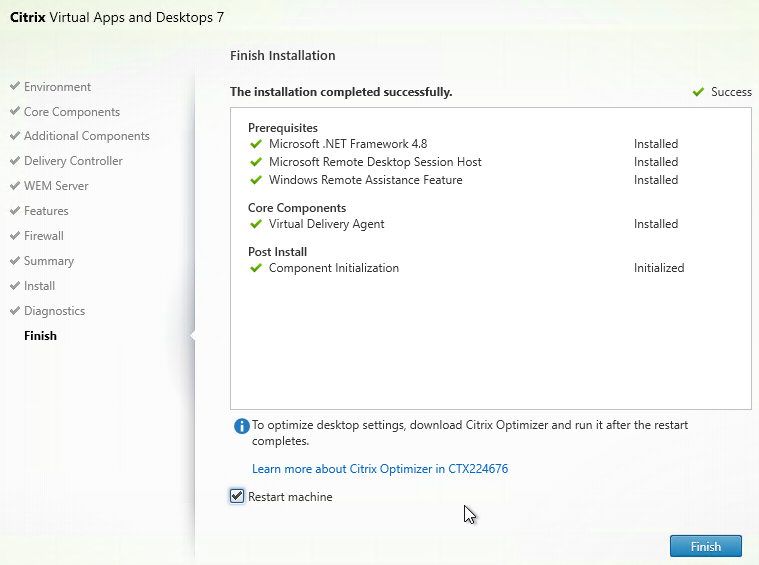Click the Features checkmark icon

15,210
